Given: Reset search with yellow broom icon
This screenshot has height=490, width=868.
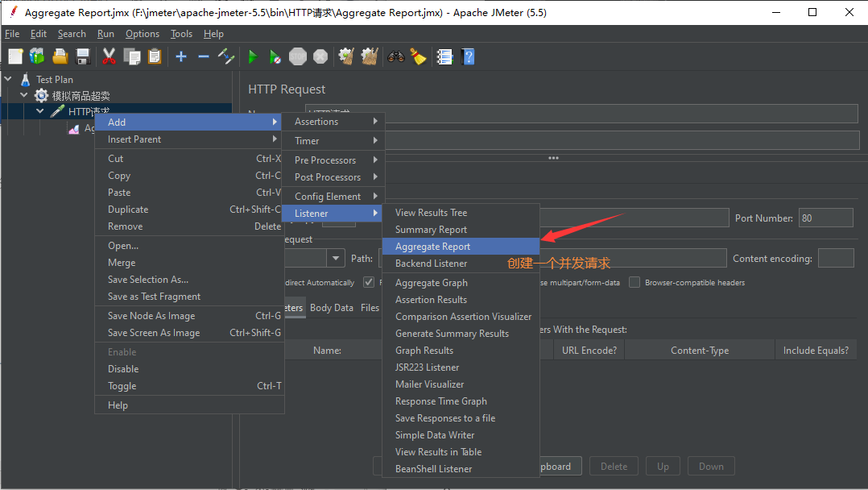Looking at the screenshot, I should pos(418,56).
